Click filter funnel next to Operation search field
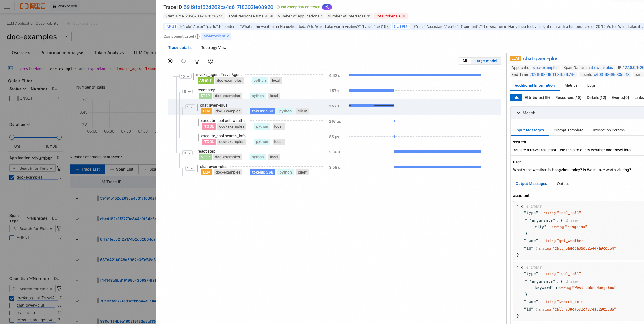This screenshot has width=644, height=324. 60,289
